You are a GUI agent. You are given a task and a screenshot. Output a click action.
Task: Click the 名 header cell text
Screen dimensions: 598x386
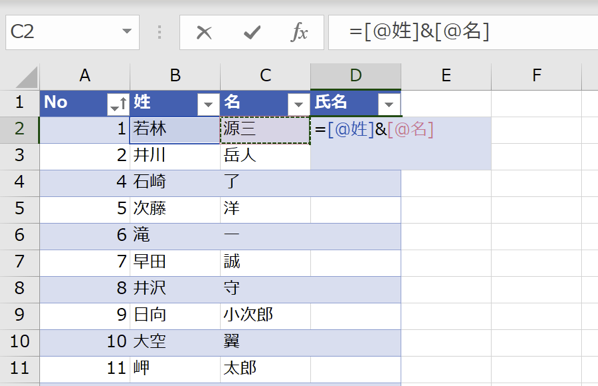point(232,103)
